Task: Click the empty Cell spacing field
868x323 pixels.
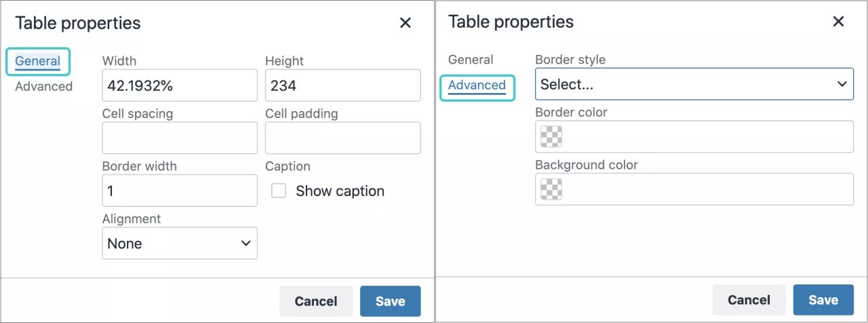Action: pyautogui.click(x=180, y=138)
